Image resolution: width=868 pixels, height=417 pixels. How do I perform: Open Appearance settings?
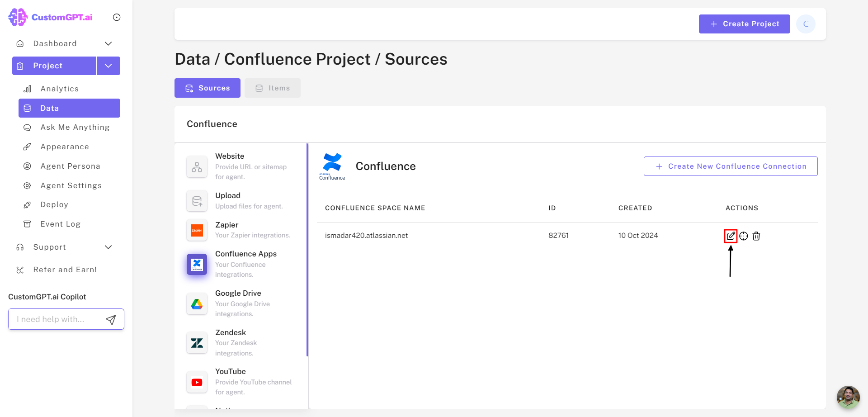coord(65,147)
